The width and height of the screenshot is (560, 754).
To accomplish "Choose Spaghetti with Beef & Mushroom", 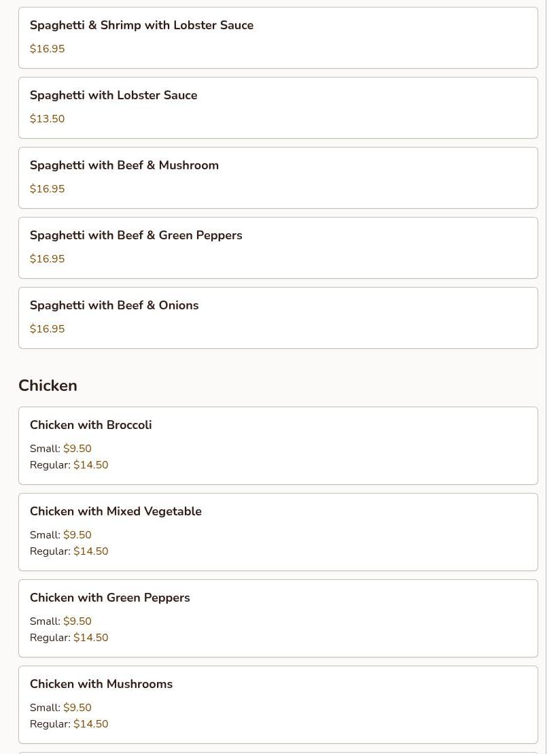I will (x=124, y=165).
